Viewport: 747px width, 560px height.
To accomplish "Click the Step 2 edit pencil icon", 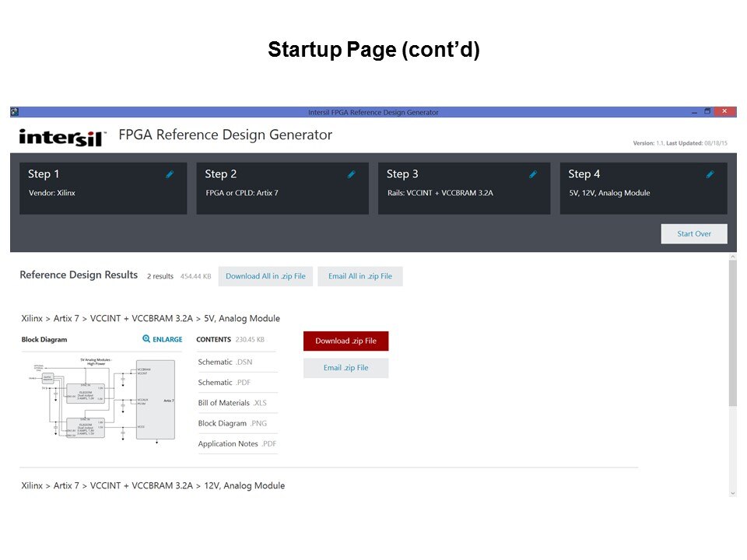I will click(x=352, y=175).
